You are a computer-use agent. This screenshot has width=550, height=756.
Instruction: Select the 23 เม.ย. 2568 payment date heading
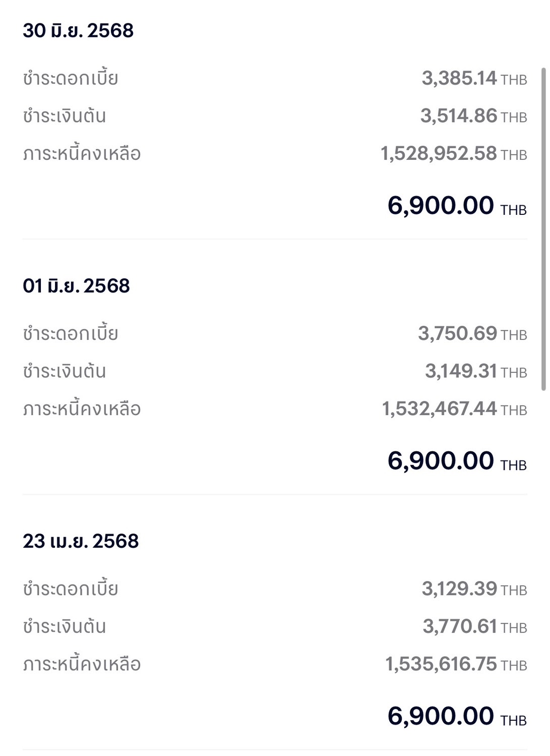(x=81, y=541)
